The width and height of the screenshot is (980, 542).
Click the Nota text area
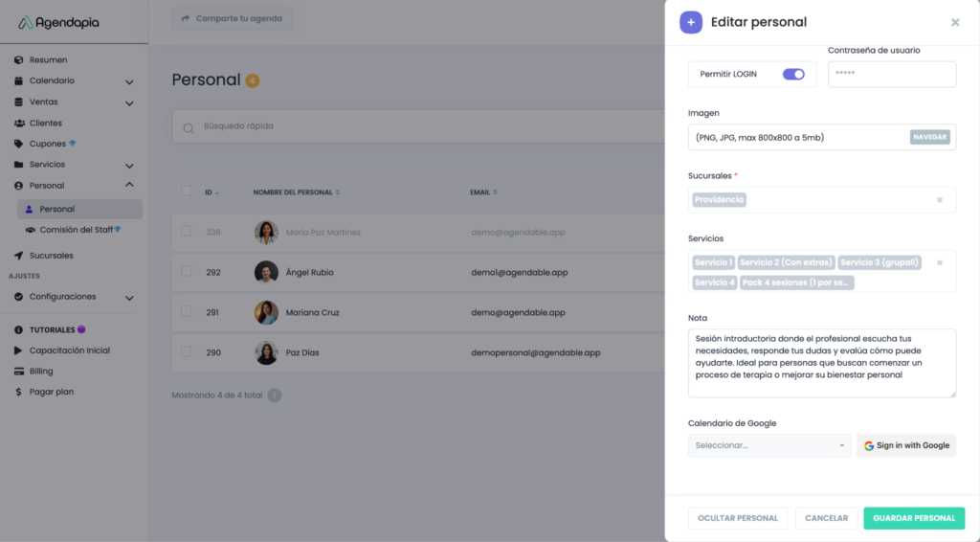(x=821, y=362)
